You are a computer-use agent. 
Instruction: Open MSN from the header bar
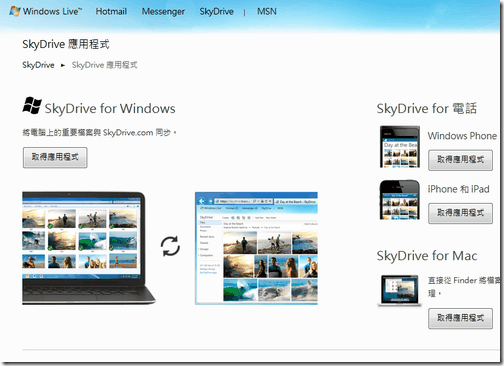(x=267, y=11)
